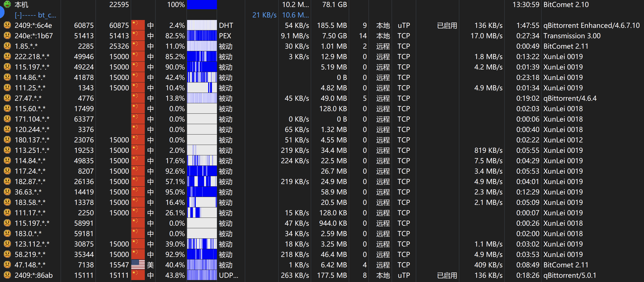
Task: Click the 57.1% piece availability bar
Action: point(202,182)
